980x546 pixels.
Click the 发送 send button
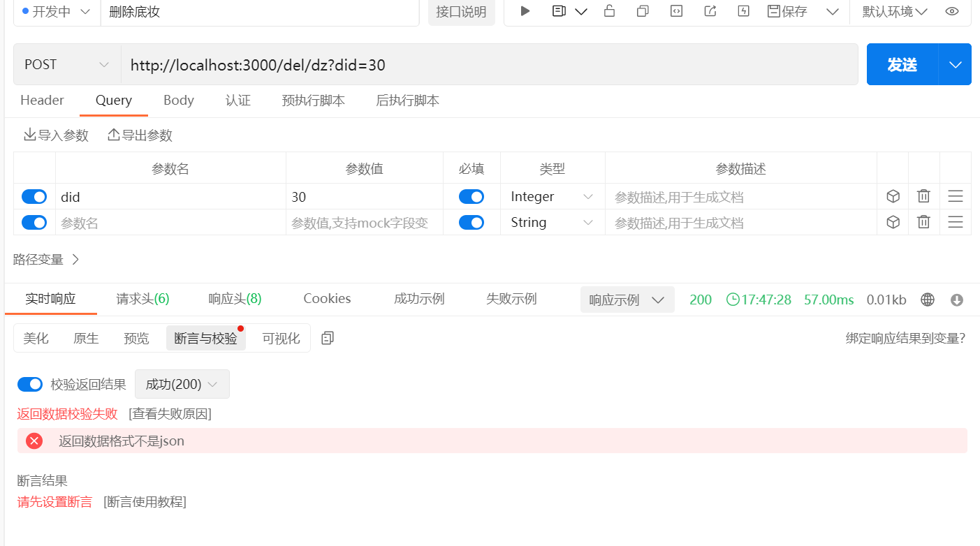coord(902,64)
